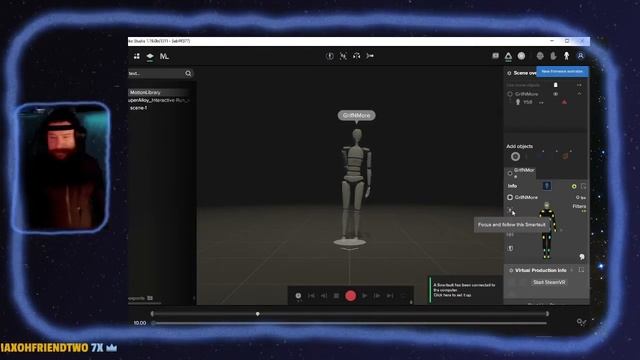Image resolution: width=640 pixels, height=360 pixels.
Task: Open the face capture icon
Action: (x=540, y=56)
